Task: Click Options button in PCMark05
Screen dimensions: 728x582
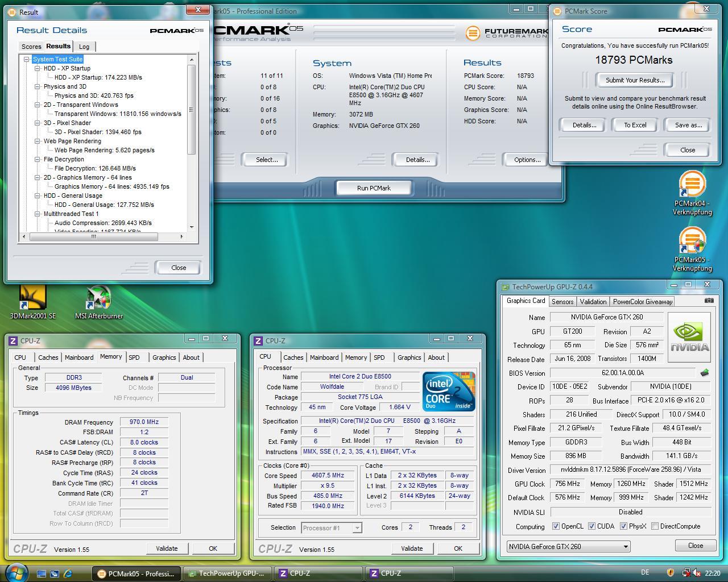Action: tap(527, 160)
